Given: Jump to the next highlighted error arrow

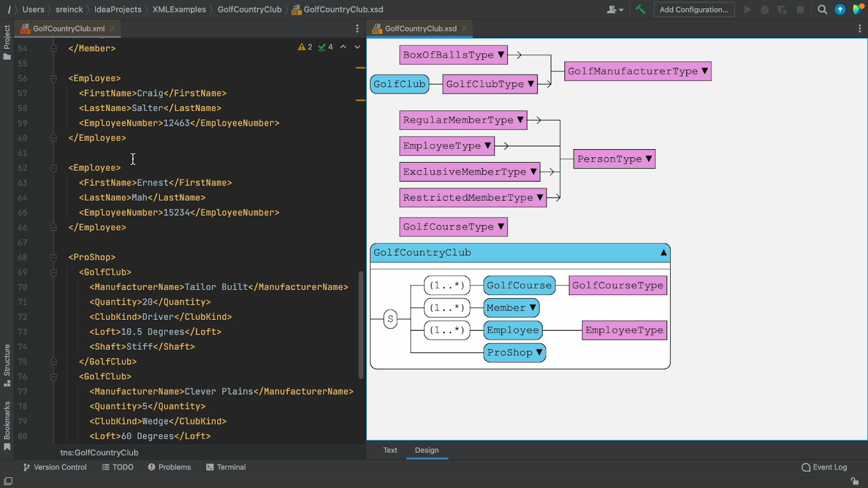Looking at the screenshot, I should tap(357, 47).
